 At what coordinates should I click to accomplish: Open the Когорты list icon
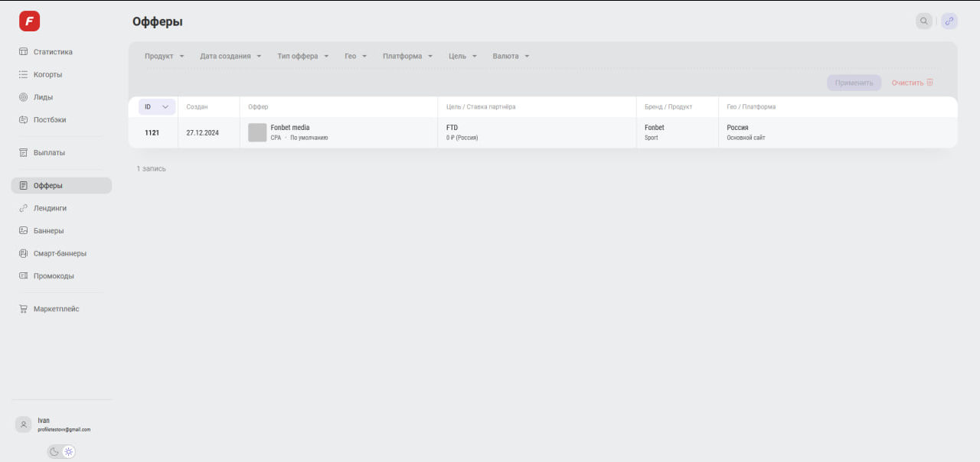pos(23,75)
